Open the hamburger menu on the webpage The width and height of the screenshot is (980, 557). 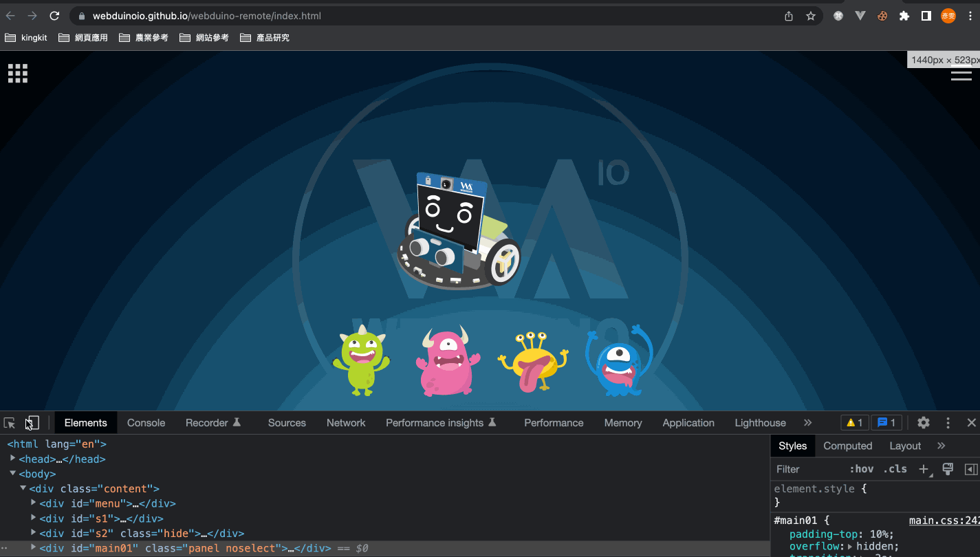(961, 74)
